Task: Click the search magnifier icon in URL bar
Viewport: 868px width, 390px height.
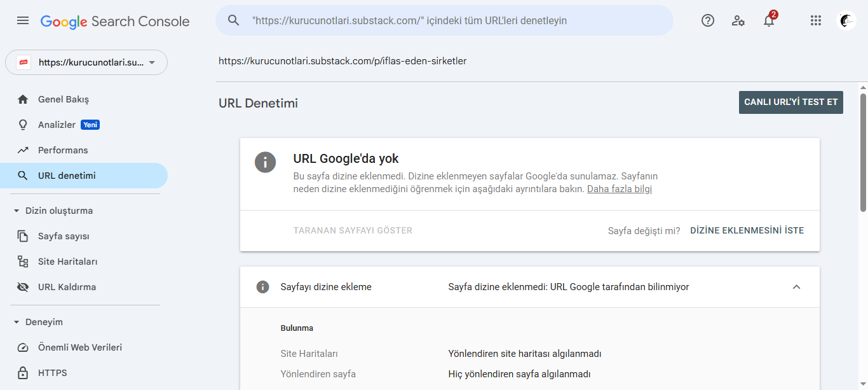Action: point(234,20)
